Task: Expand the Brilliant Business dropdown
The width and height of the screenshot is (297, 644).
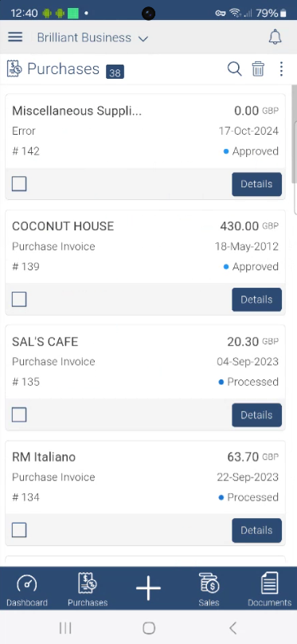Action: click(x=92, y=37)
